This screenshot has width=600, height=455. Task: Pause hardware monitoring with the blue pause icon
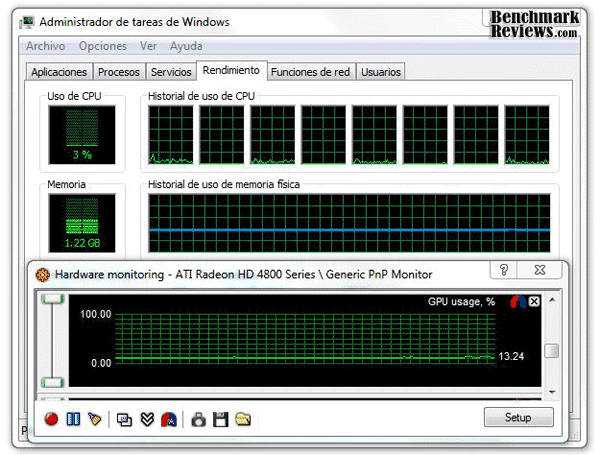click(x=73, y=419)
